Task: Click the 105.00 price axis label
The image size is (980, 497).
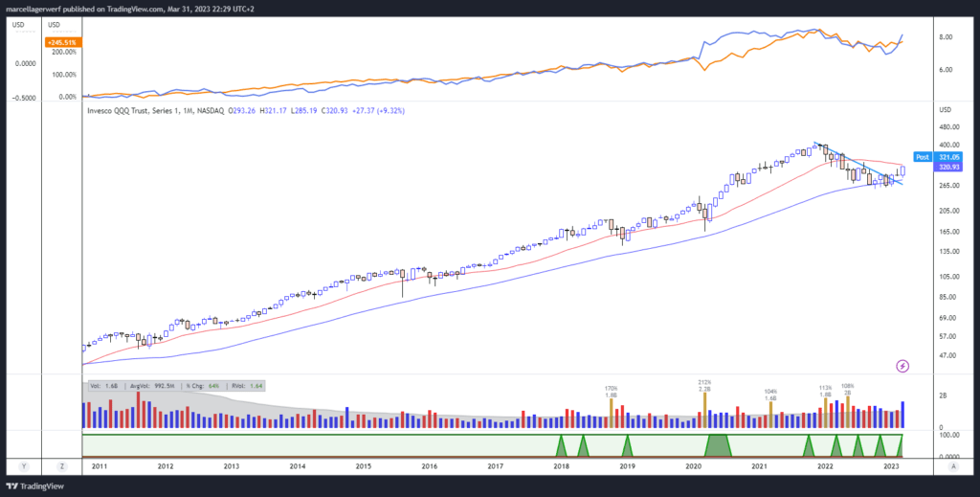Action: point(949,277)
